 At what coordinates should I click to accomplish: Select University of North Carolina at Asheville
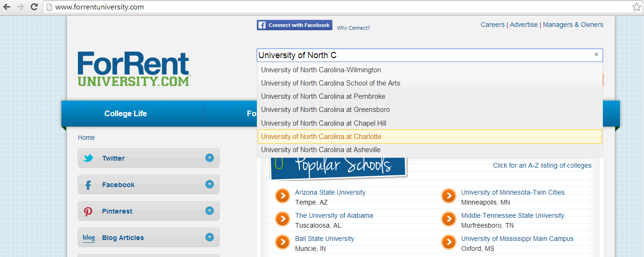pos(430,150)
